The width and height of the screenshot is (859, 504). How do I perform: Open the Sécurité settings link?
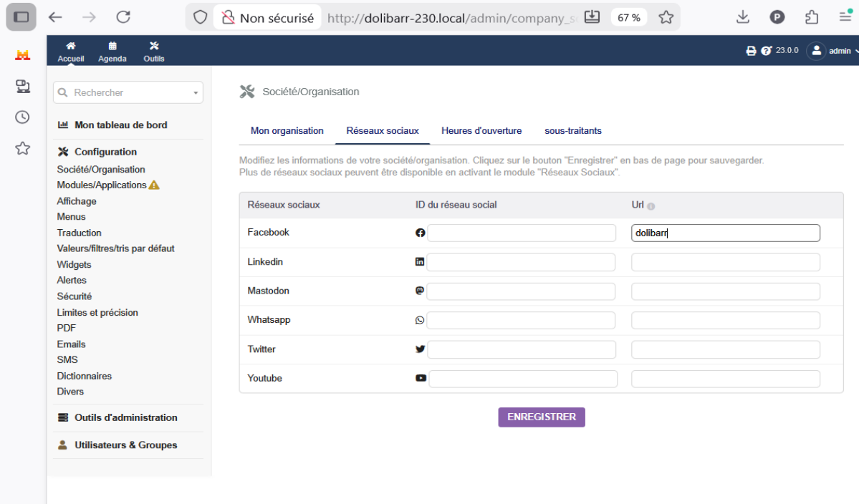(x=75, y=296)
